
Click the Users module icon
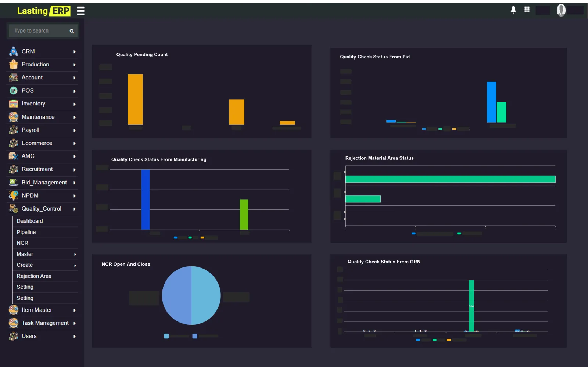click(14, 336)
